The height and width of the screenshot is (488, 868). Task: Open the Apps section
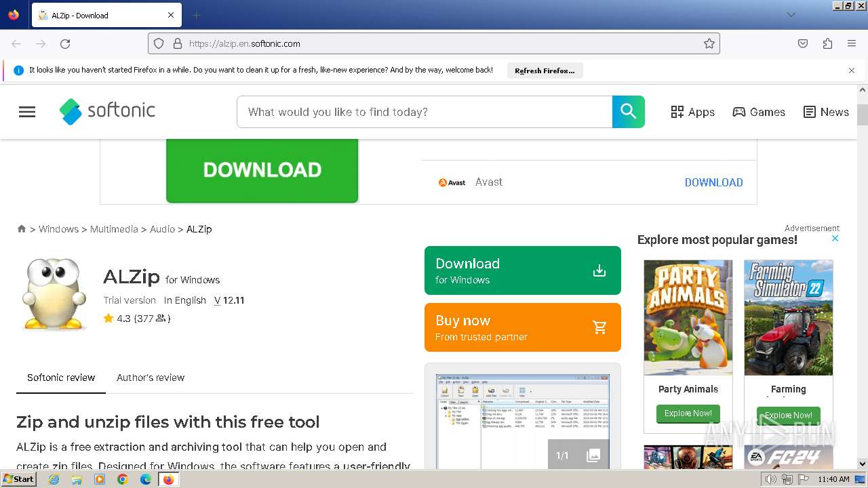pyautogui.click(x=692, y=112)
